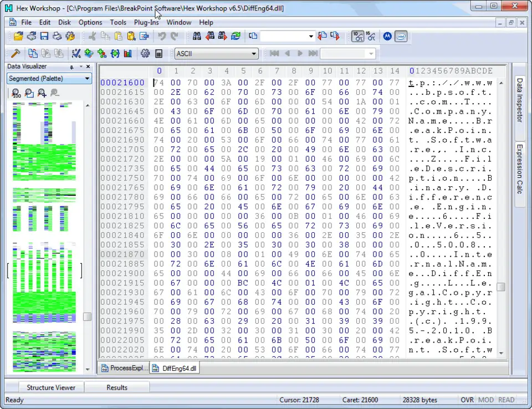This screenshot has height=409, width=532.
Task: Click the braces plus structure icon
Action: (x=115, y=53)
